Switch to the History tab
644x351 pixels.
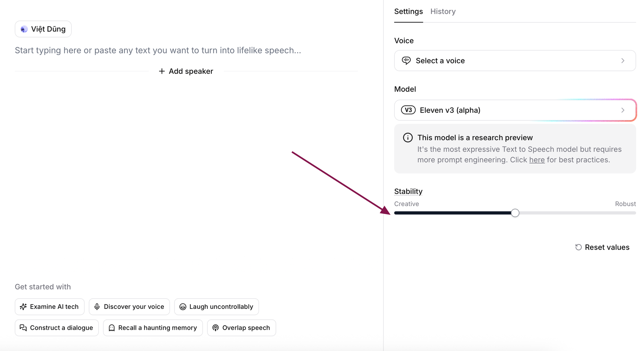pos(443,12)
